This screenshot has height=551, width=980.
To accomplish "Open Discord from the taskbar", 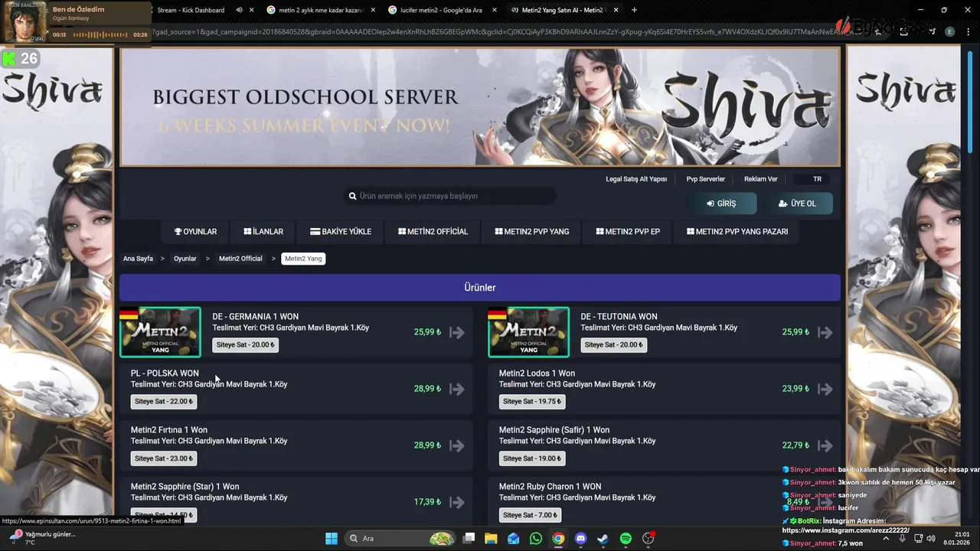I will pos(580,539).
